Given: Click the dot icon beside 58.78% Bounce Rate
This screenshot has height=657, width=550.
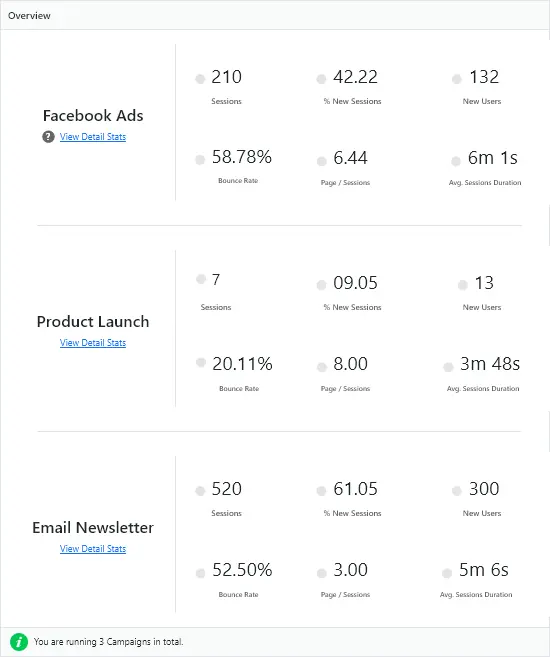Looking at the screenshot, I should pyautogui.click(x=200, y=160).
